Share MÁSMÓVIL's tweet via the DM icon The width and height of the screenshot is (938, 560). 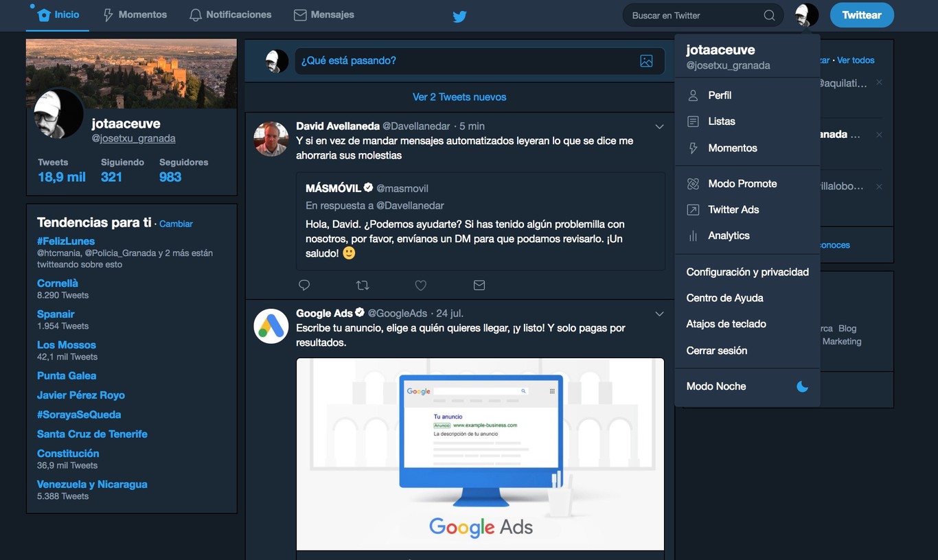(x=479, y=285)
